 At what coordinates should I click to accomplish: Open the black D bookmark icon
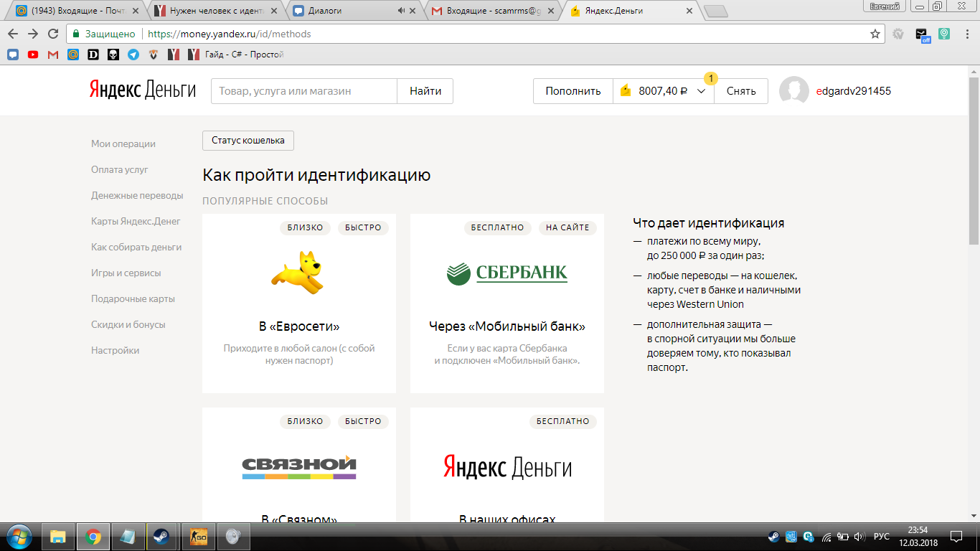[93, 54]
